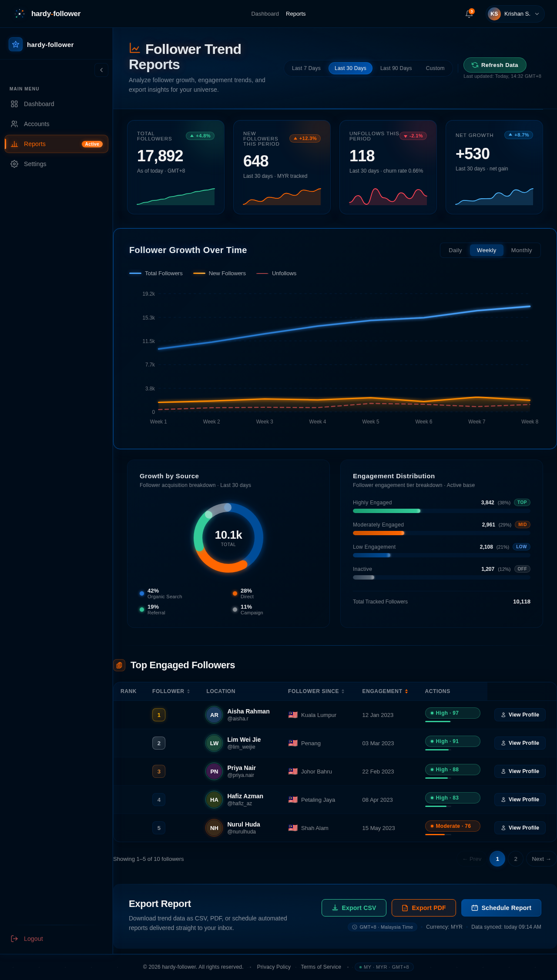Select the Last 30 Days range
This screenshot has width=557, height=980.
click(350, 68)
